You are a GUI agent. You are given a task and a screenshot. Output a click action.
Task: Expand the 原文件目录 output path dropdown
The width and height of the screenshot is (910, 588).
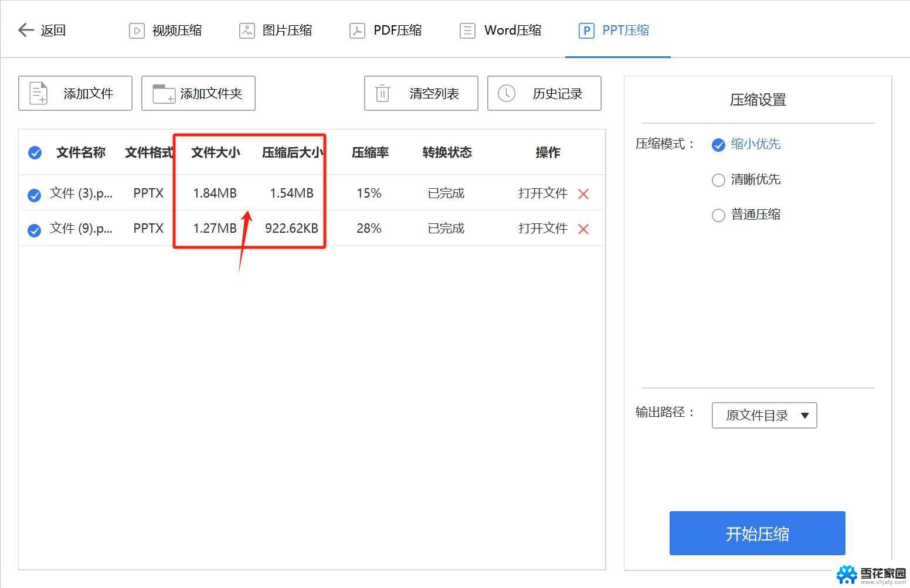pyautogui.click(x=764, y=415)
